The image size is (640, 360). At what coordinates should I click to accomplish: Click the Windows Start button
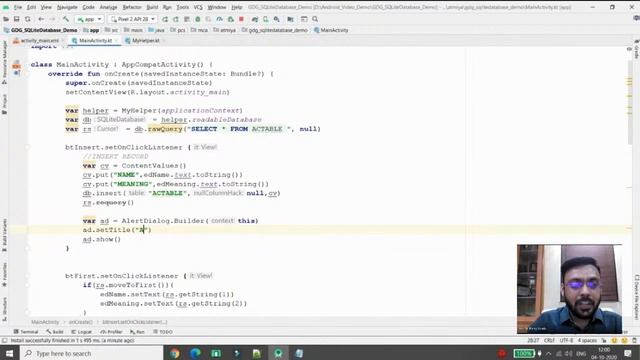point(9,353)
